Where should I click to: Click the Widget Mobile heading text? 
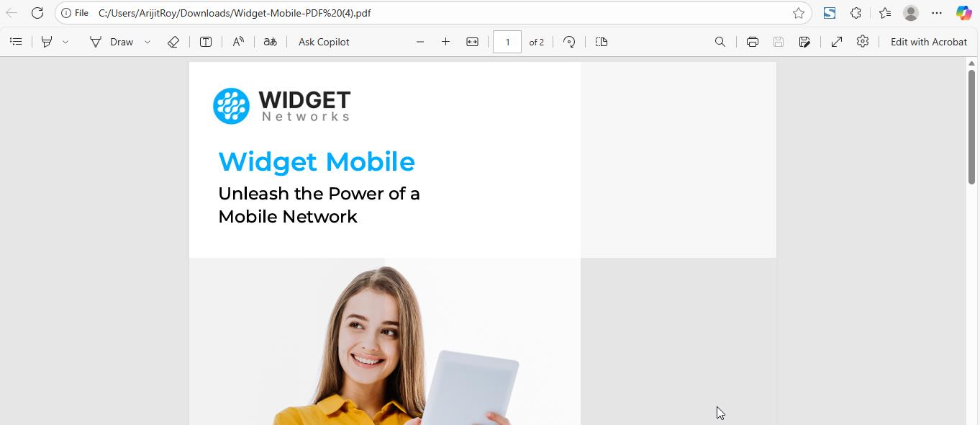coord(317,161)
